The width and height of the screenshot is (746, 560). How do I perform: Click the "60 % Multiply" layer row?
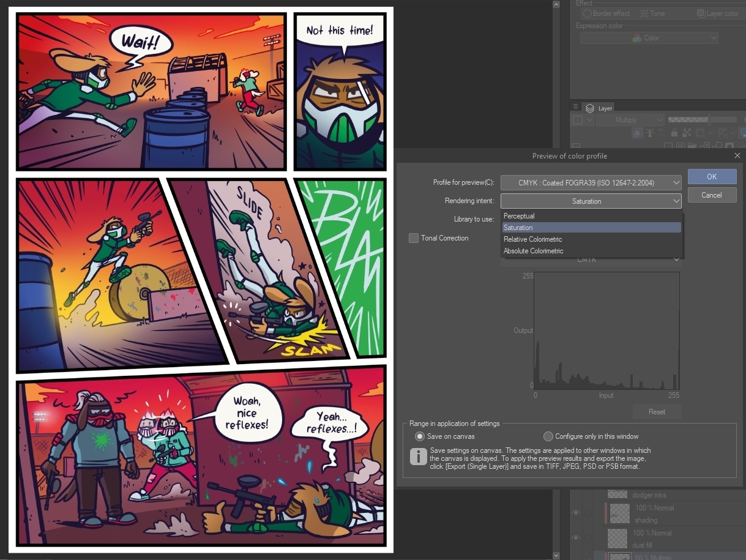pos(670,556)
